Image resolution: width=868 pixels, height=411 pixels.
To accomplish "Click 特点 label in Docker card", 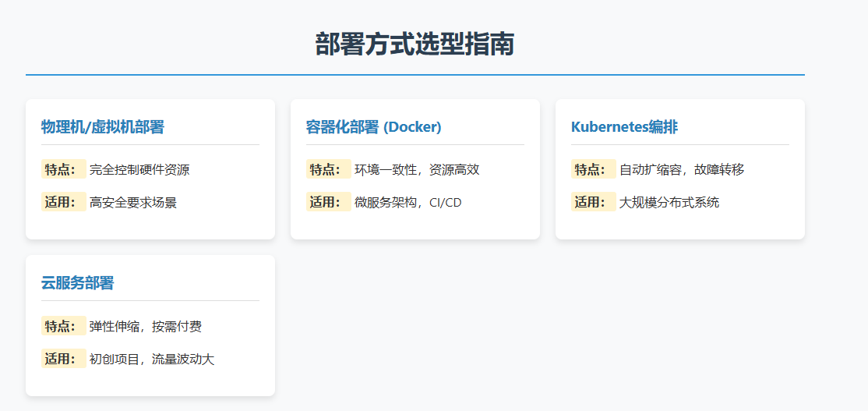I will (327, 169).
